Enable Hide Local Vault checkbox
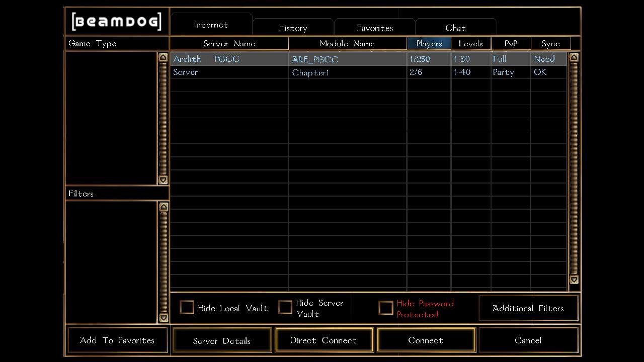The height and width of the screenshot is (362, 644). [x=187, y=308]
